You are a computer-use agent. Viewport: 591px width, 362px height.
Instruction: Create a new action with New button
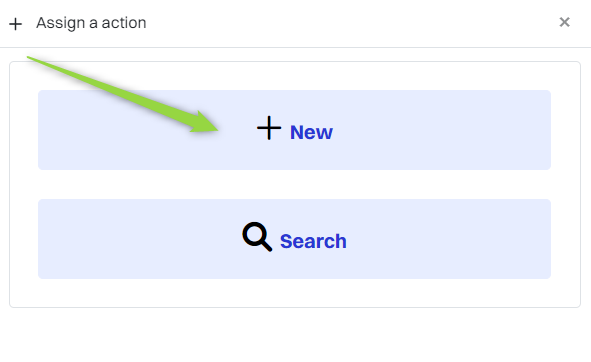pos(294,130)
